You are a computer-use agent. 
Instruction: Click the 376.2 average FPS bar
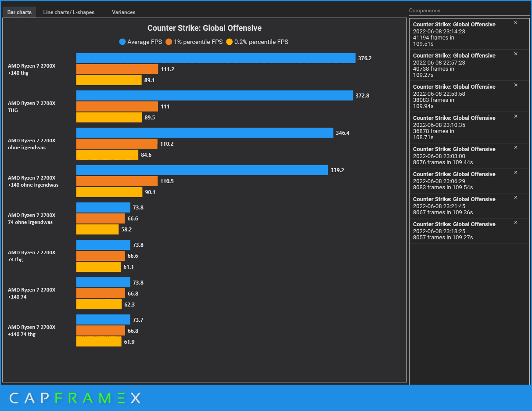pyautogui.click(x=216, y=58)
